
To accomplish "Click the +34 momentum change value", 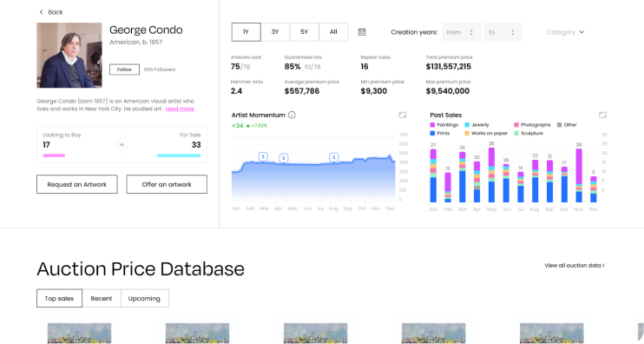I will point(238,126).
